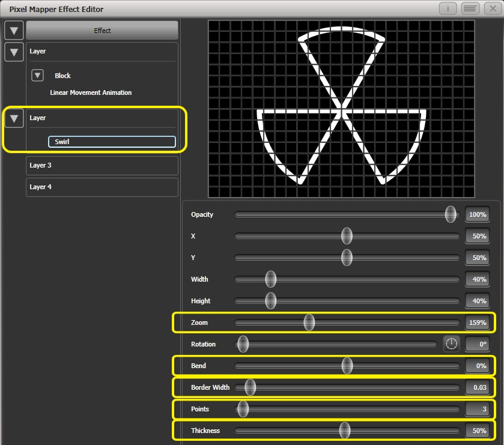Select the Swirl effect in the highlighted layer

(x=111, y=142)
